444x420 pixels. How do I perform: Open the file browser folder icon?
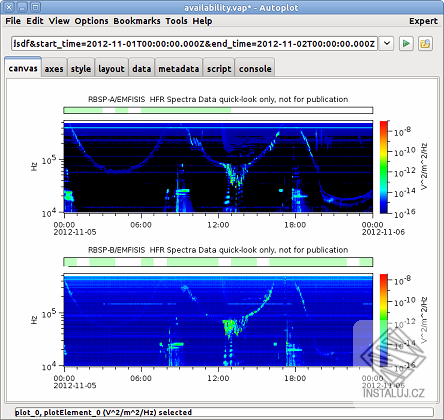(x=425, y=44)
